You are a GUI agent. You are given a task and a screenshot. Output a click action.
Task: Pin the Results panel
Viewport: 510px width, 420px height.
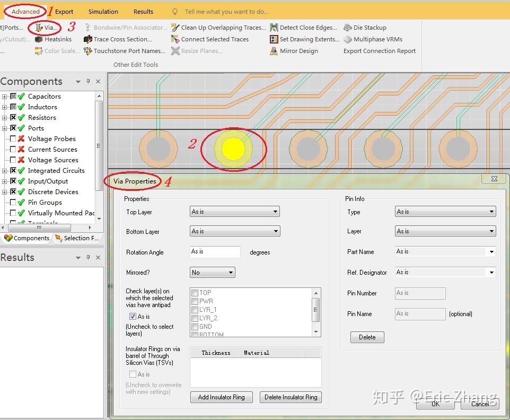coord(88,257)
